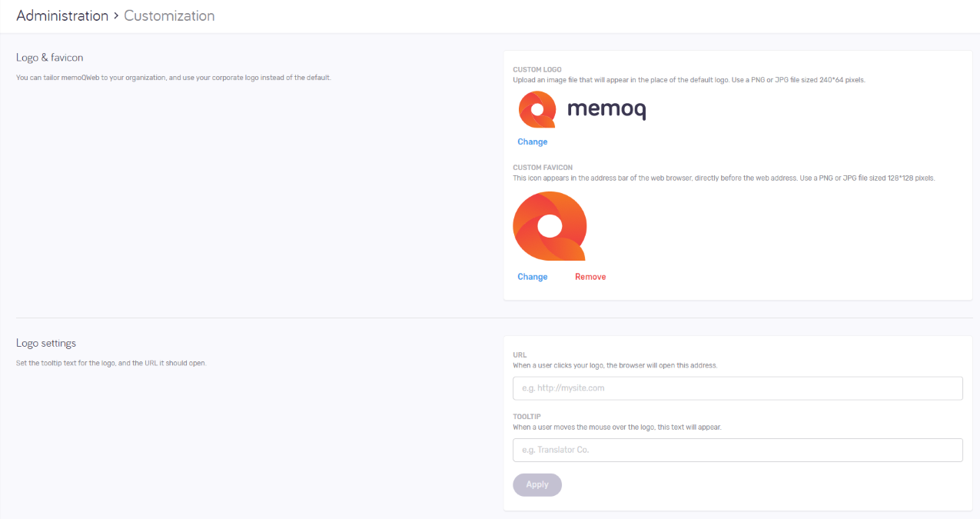Focus the logo URL input field
980x519 pixels.
click(x=737, y=388)
